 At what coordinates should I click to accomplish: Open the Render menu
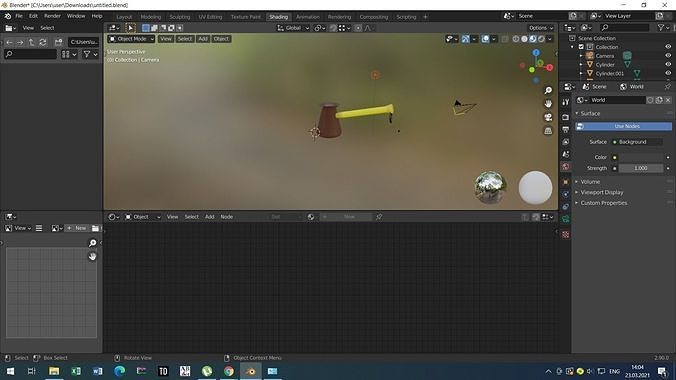tap(53, 16)
